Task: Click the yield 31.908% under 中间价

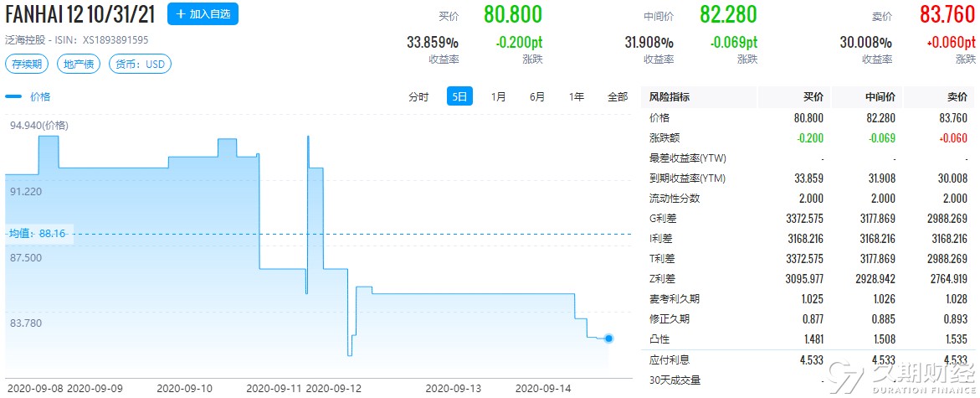Action: [649, 43]
